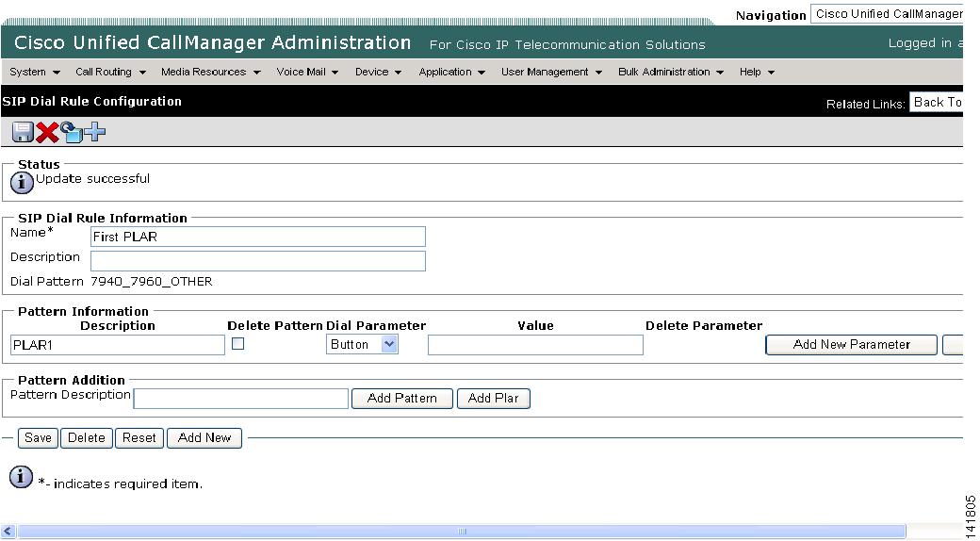This screenshot has height=541, width=980.
Task: Click the bottom Add New button
Action: point(204,438)
